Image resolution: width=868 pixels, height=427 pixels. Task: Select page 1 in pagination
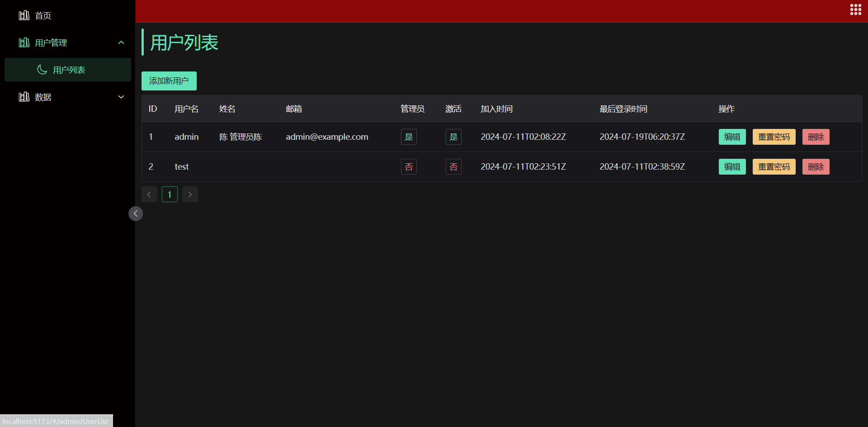pos(170,195)
